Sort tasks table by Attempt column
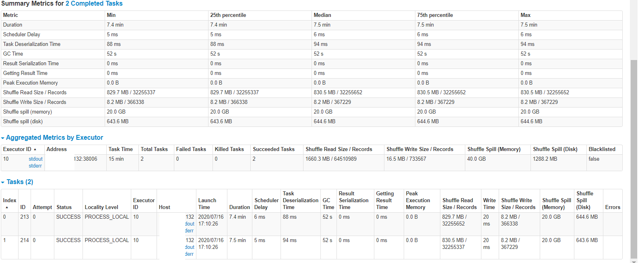Screen dimensions: 644x263 click(x=42, y=207)
